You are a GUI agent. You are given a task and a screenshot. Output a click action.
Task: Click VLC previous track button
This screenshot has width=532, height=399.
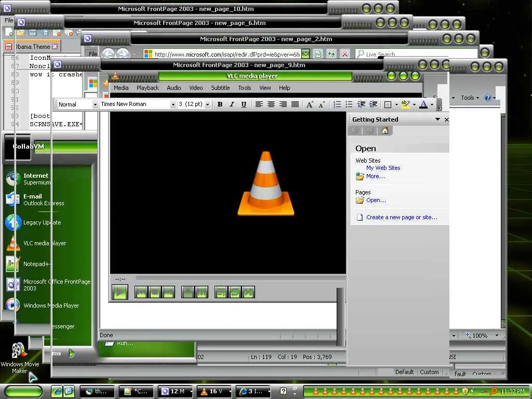click(141, 292)
